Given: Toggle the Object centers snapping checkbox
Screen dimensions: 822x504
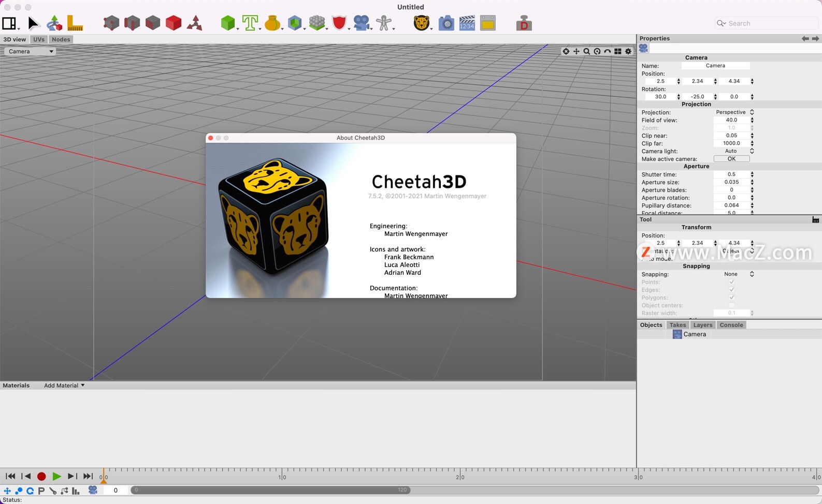Looking at the screenshot, I should coord(731,305).
